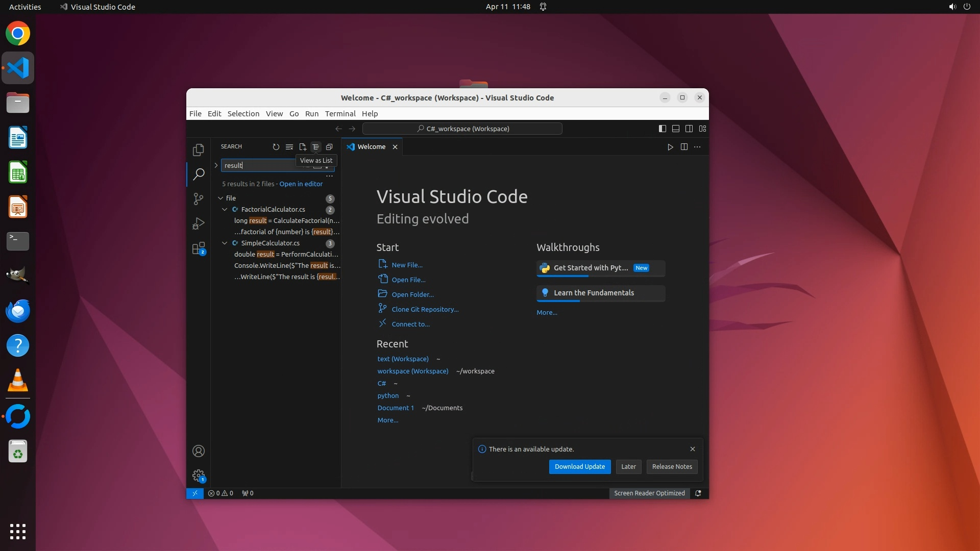Toggle the bottom panel layout button
Image resolution: width=980 pixels, height=551 pixels.
coord(676,129)
